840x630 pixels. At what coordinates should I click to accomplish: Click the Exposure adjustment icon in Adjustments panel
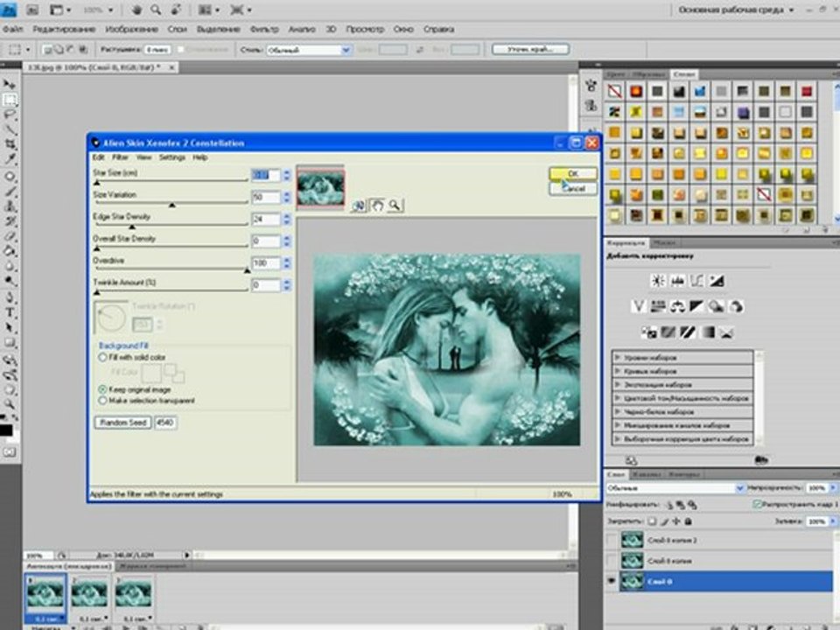[717, 281]
